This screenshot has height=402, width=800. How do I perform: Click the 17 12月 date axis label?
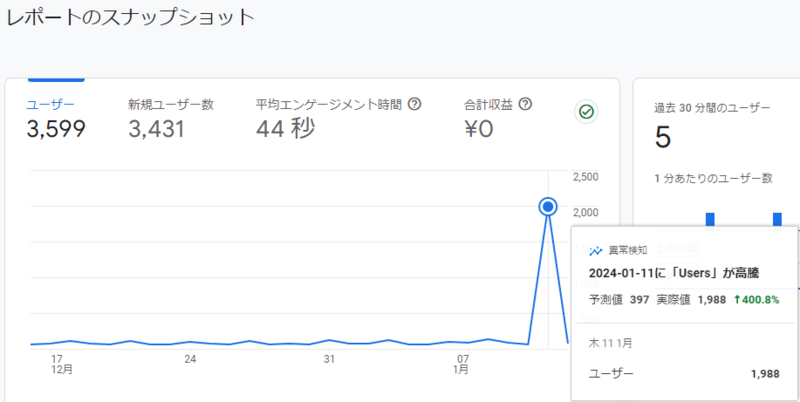click(62, 364)
